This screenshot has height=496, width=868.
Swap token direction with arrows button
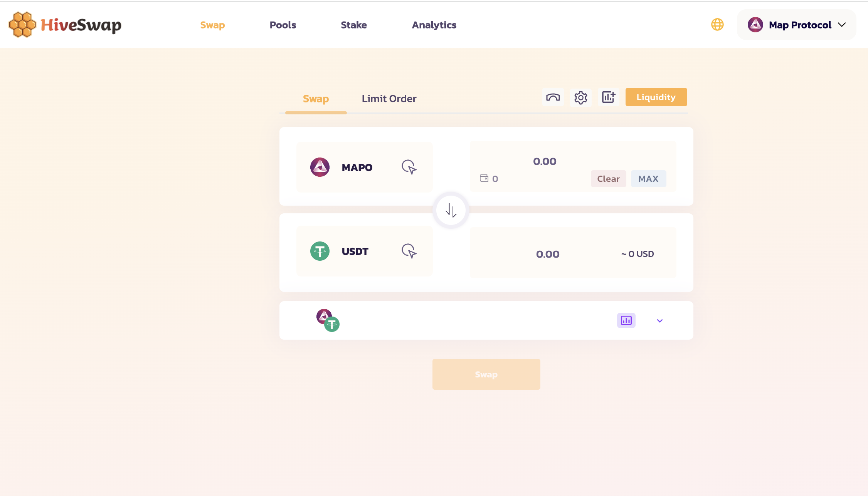pyautogui.click(x=451, y=210)
